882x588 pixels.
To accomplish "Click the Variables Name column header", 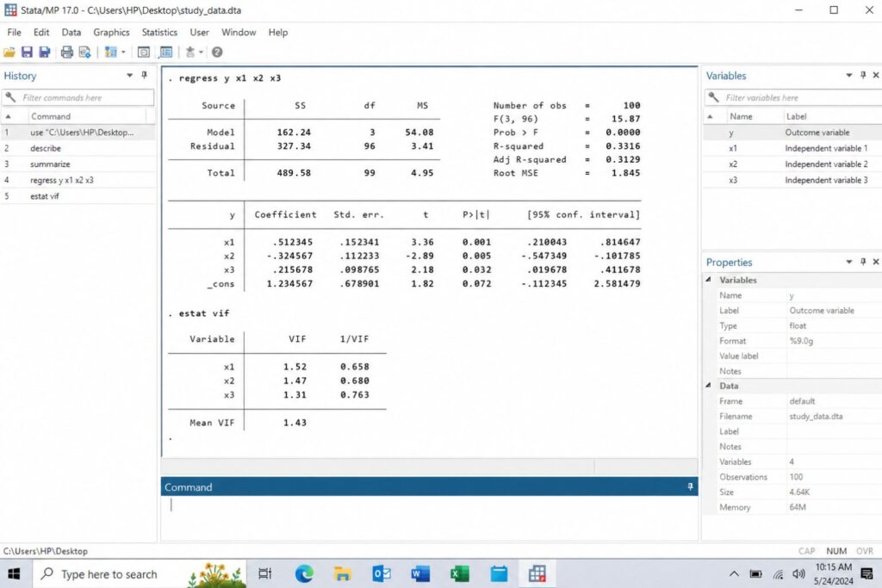I will pyautogui.click(x=741, y=116).
